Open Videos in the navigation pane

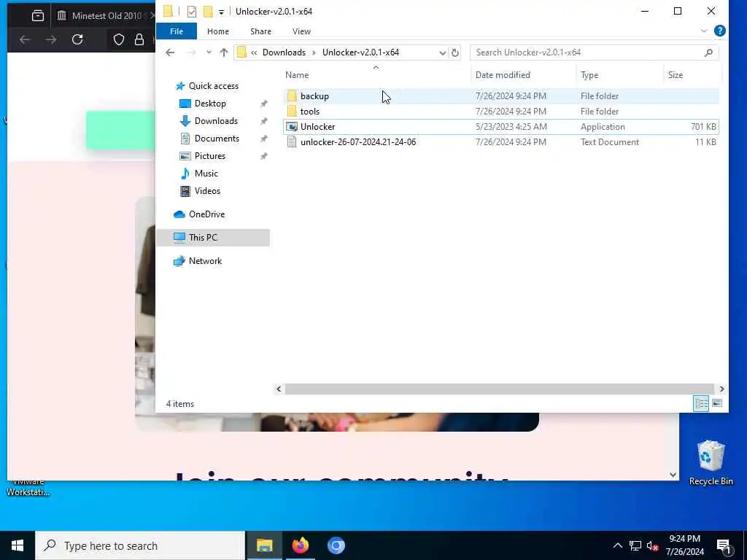[x=207, y=191]
